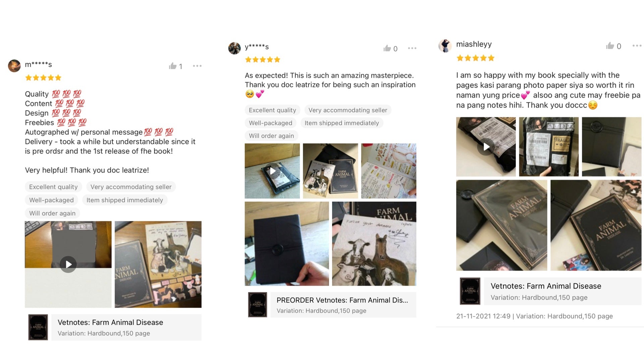Like the m*****s review with thumbs-up
644x362 pixels.
click(x=173, y=66)
